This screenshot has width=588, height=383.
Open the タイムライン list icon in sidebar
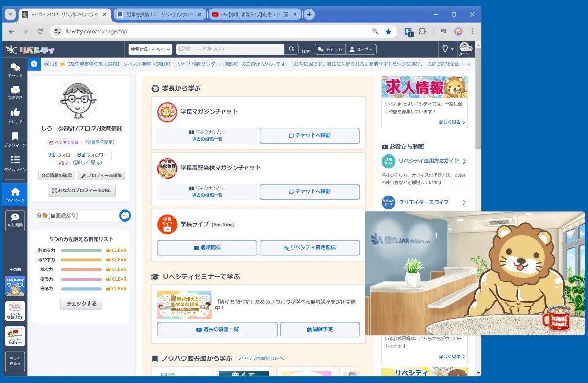tap(15, 163)
